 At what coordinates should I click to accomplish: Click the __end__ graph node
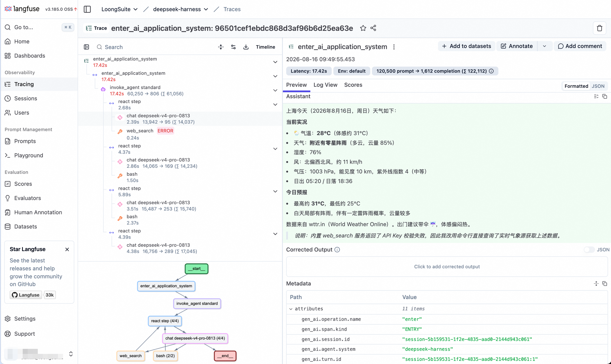[x=225, y=356]
